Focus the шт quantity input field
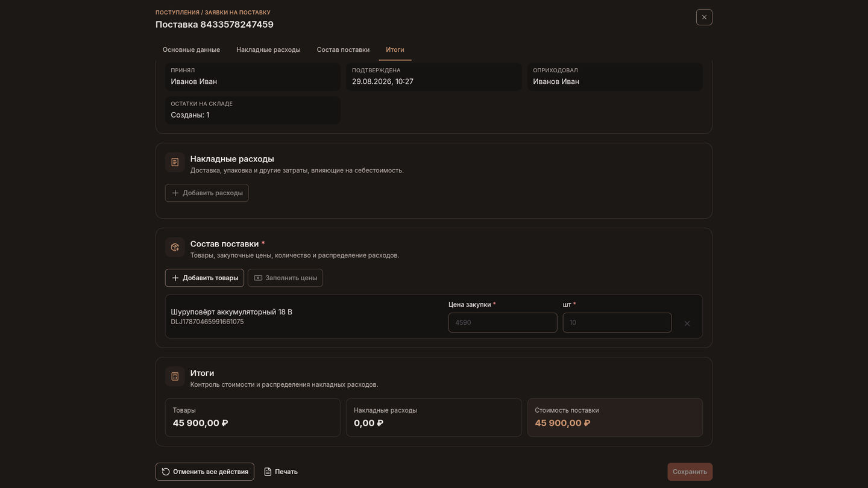The width and height of the screenshot is (868, 488). click(x=617, y=322)
